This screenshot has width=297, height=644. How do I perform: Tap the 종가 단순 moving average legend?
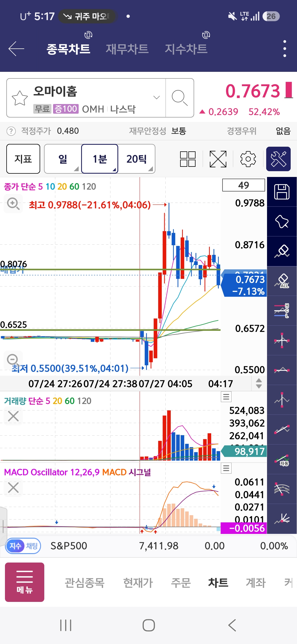click(50, 187)
